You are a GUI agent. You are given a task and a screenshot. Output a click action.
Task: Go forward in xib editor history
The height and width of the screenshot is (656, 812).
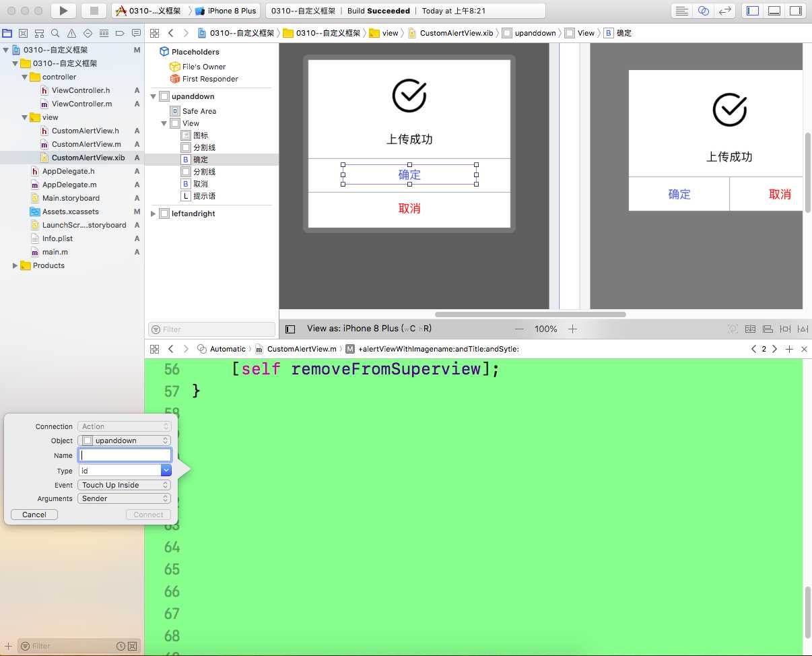click(186, 33)
